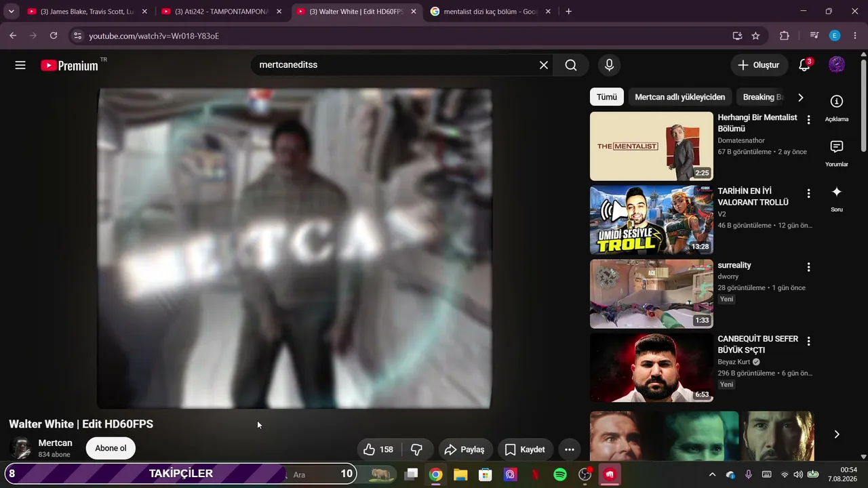
Task: Open the tab search dropdown
Action: 12,12
